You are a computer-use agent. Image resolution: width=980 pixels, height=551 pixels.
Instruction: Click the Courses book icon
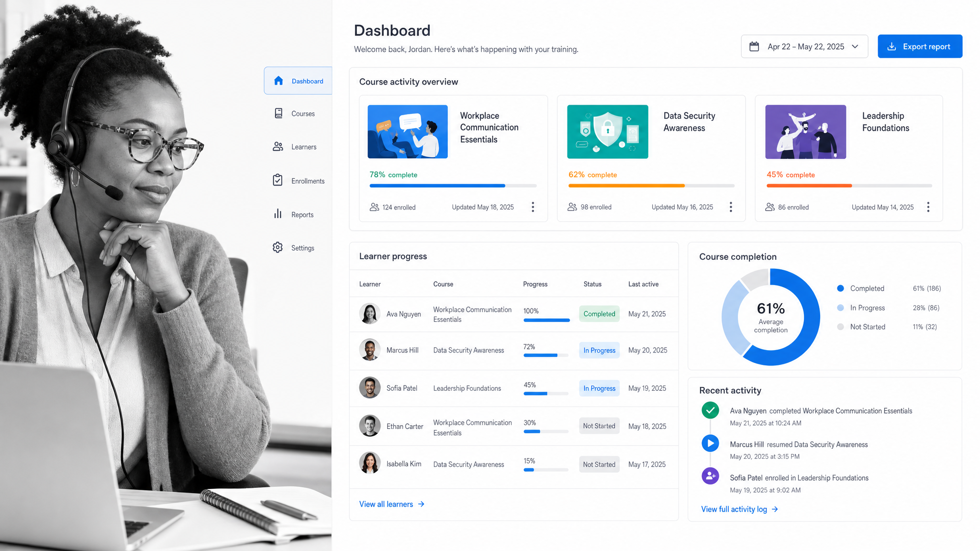pos(278,113)
